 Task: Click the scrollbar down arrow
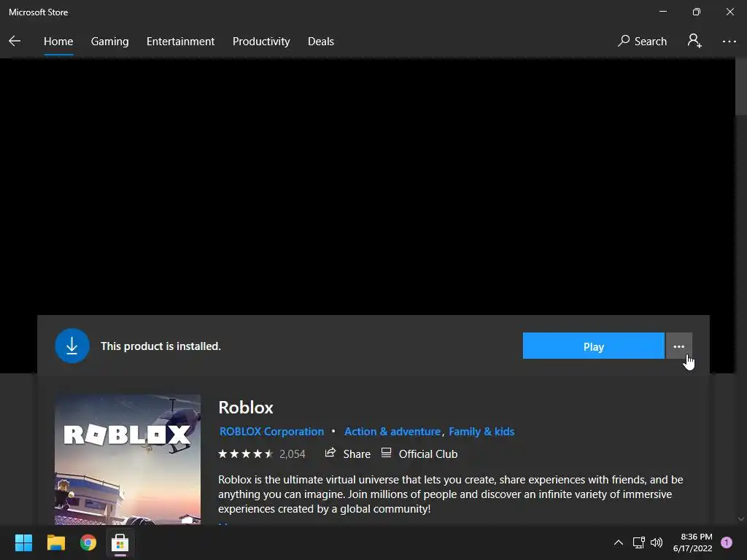[x=741, y=519]
